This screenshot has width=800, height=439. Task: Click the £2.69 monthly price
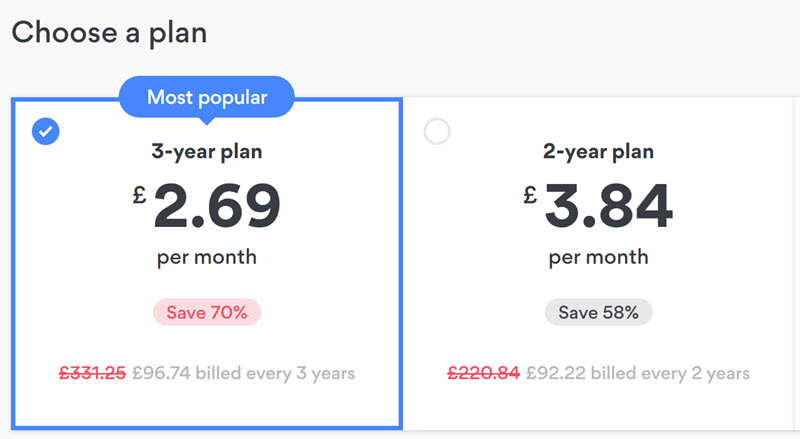coord(207,206)
